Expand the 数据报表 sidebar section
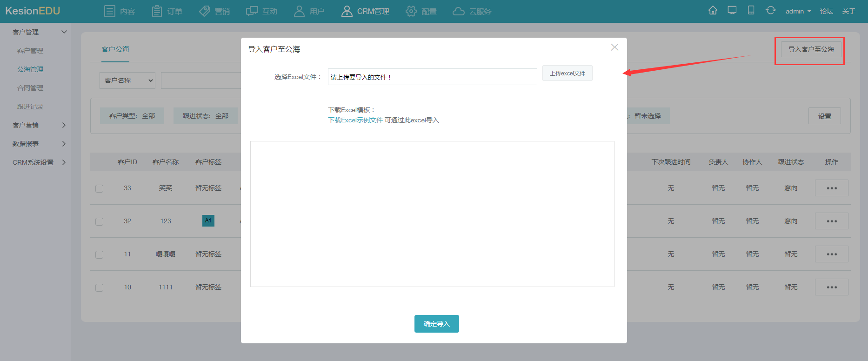 point(64,144)
